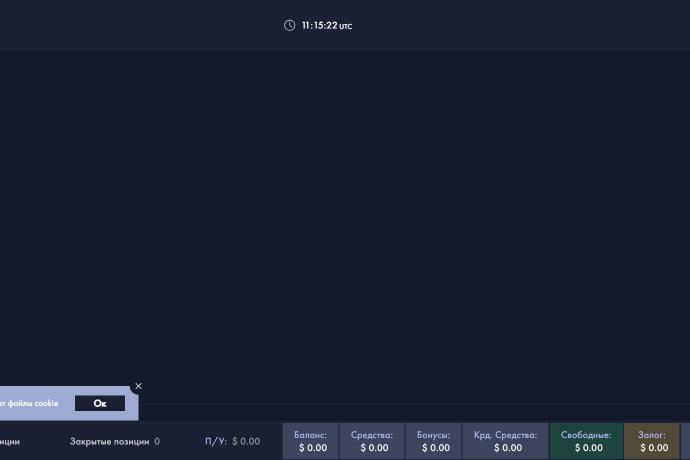Open the Закрытые позиции tab

coord(114,442)
